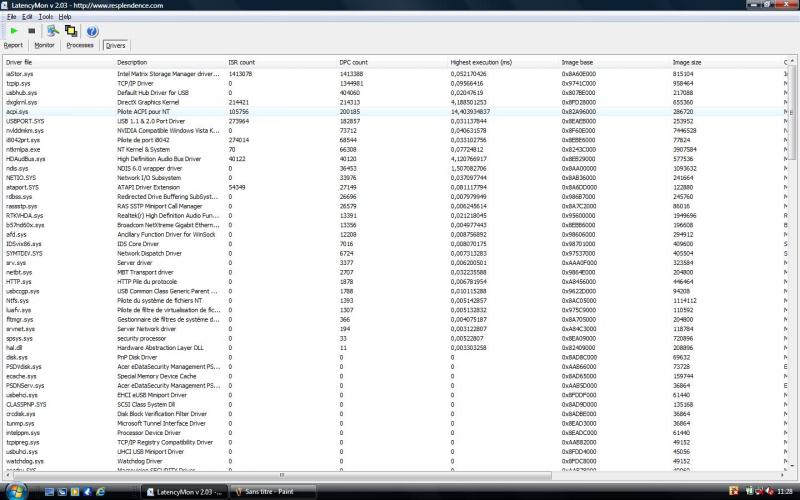Screen dimensions: 800x500
Task: Select the SYMTDIV.SYS driver row
Action: [x=395, y=253]
